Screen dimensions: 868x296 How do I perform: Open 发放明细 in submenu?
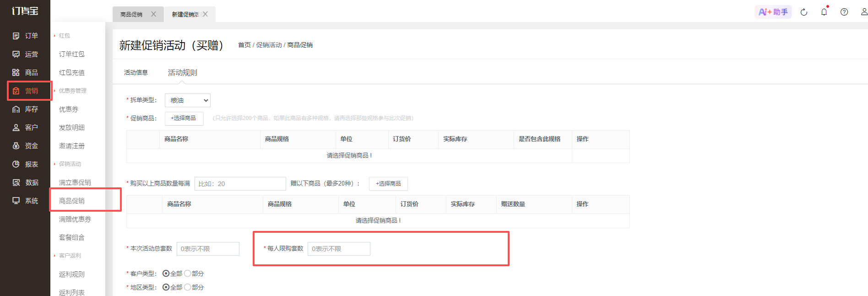(72, 127)
